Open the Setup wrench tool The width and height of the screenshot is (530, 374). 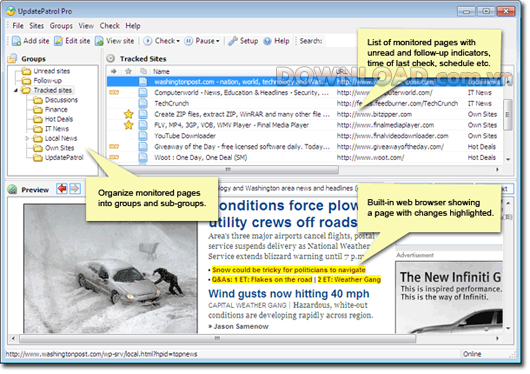point(233,41)
